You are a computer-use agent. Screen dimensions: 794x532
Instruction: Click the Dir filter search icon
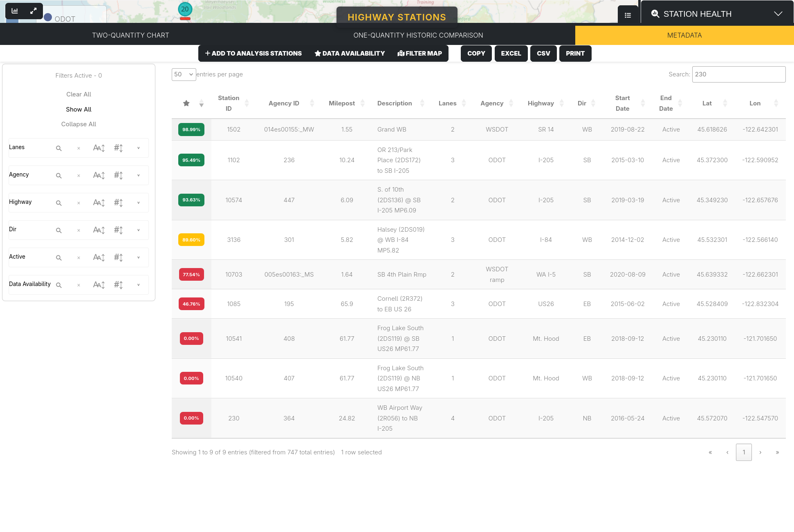(x=59, y=230)
